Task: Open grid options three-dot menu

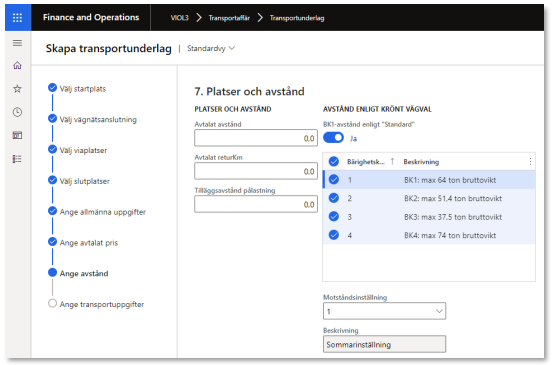Action: pos(530,162)
